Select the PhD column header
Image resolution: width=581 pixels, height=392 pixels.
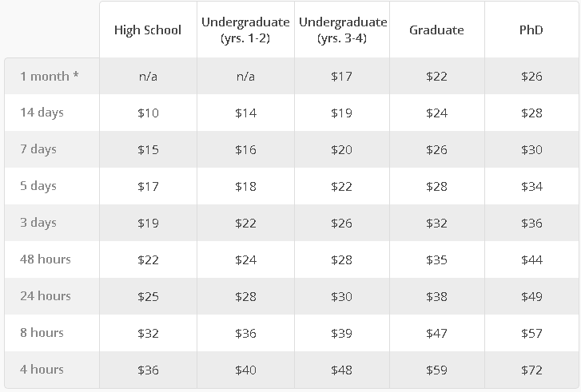coord(531,30)
